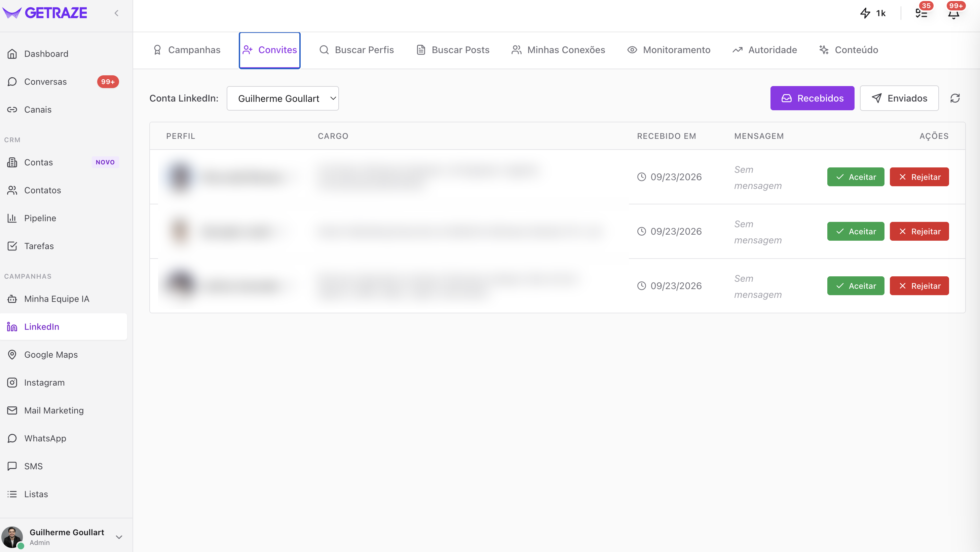
Task: Open Tarefas in the sidebar
Action: point(64,246)
